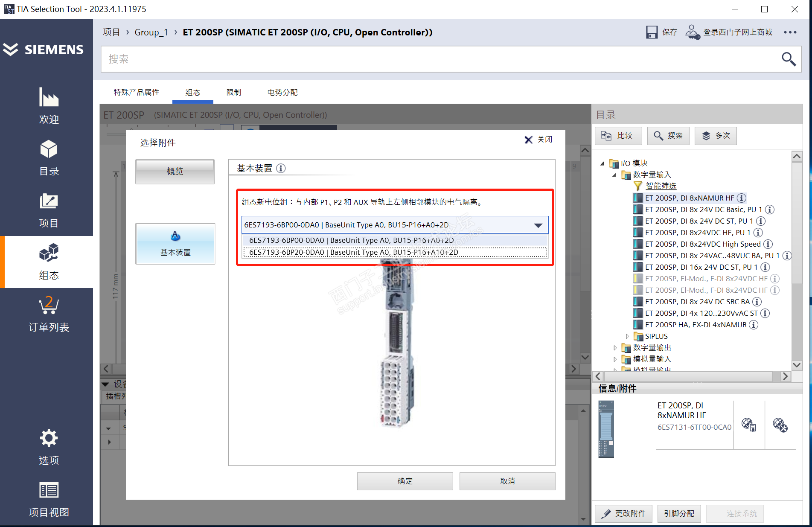Close the 选择附件 dialog
The width and height of the screenshot is (812, 527).
pyautogui.click(x=538, y=140)
